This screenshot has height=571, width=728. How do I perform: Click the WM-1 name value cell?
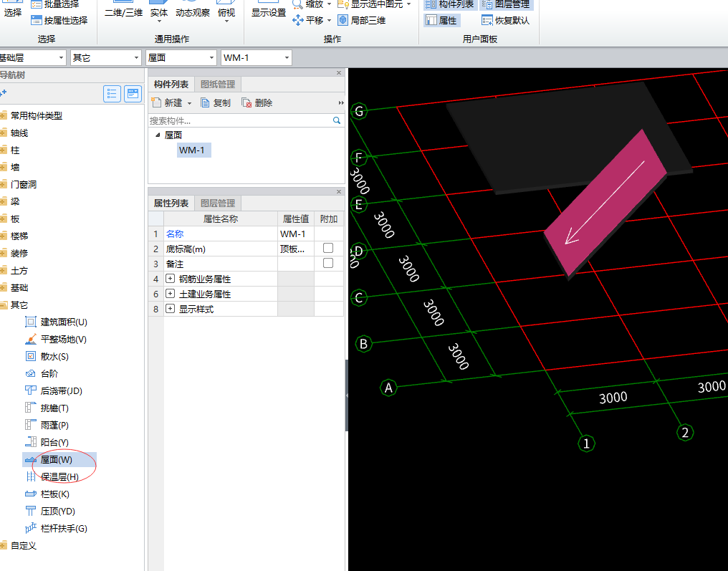click(296, 234)
